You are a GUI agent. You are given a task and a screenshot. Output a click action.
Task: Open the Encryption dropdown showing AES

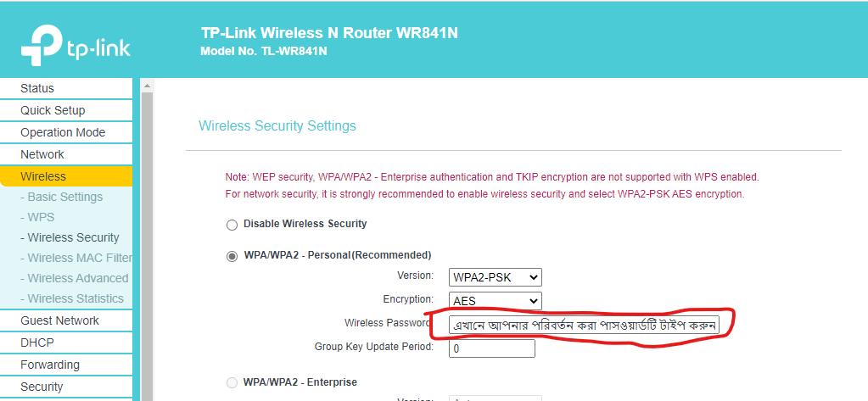point(496,301)
